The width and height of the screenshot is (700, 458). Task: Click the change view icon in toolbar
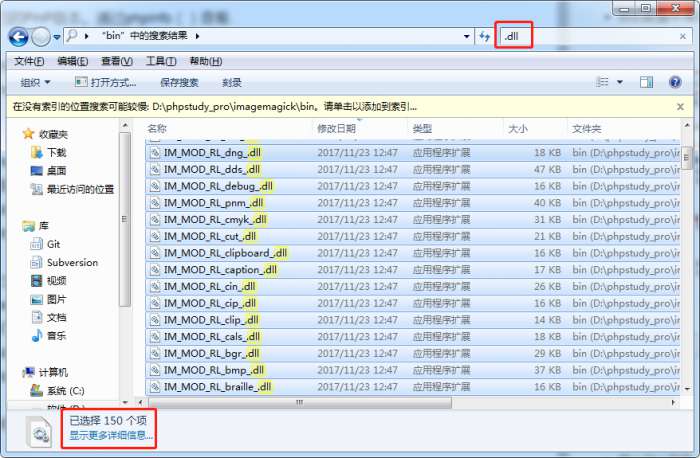(602, 82)
